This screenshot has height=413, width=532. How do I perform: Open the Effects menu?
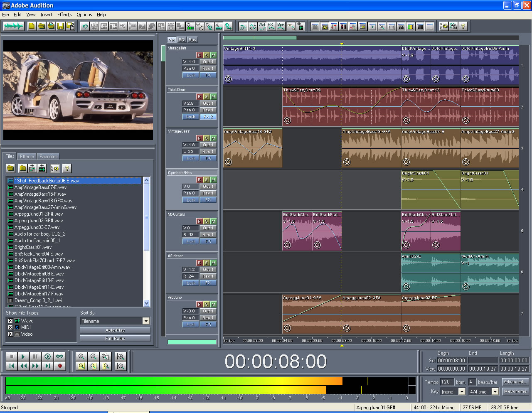[x=64, y=15]
